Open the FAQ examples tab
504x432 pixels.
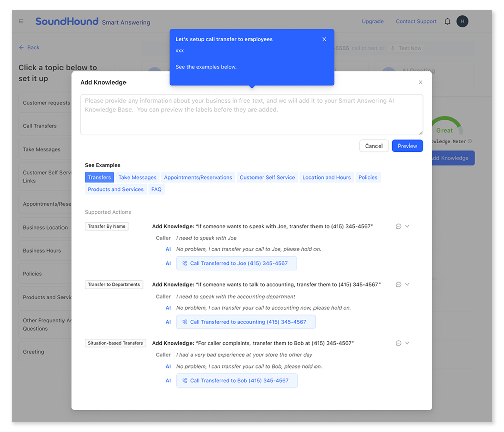click(x=156, y=189)
